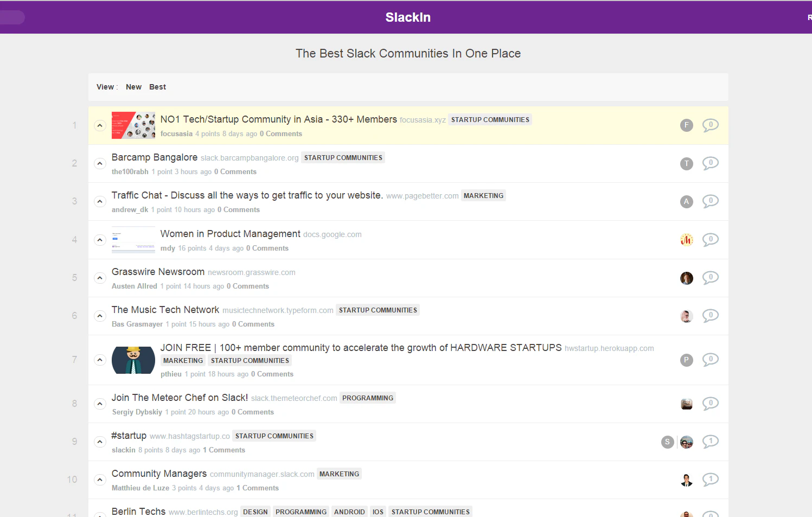Upvote the Grasswire Newsroom post

coord(100,278)
